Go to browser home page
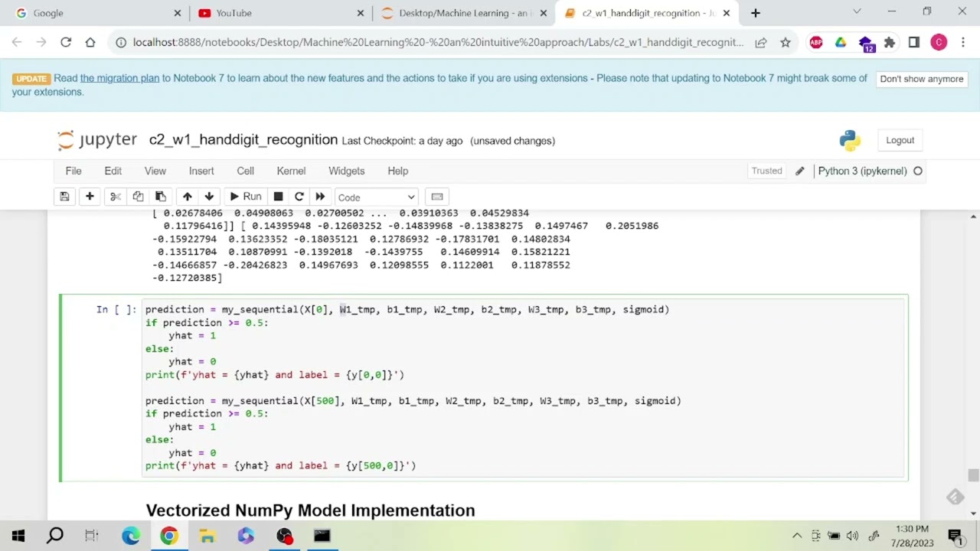This screenshot has width=980, height=551. click(90, 43)
